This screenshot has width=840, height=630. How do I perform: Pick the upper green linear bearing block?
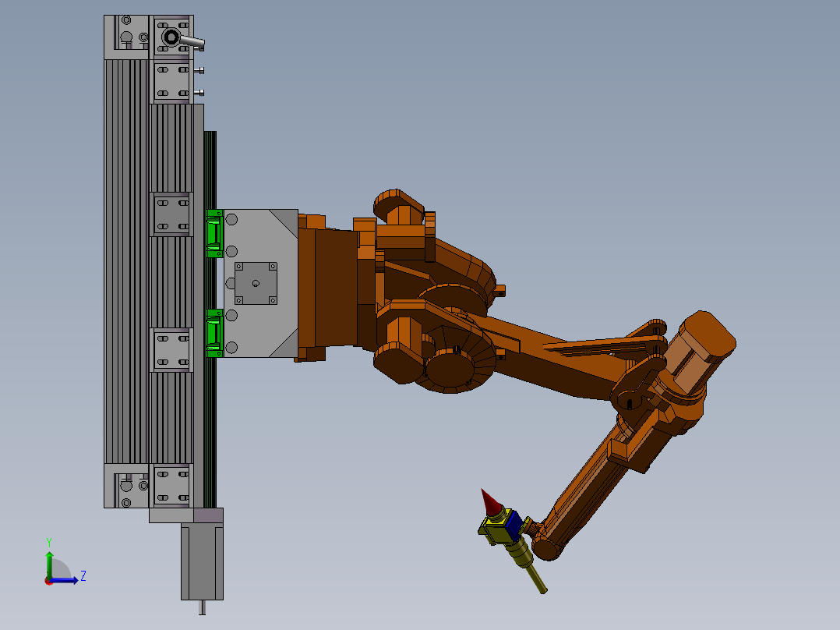point(215,234)
